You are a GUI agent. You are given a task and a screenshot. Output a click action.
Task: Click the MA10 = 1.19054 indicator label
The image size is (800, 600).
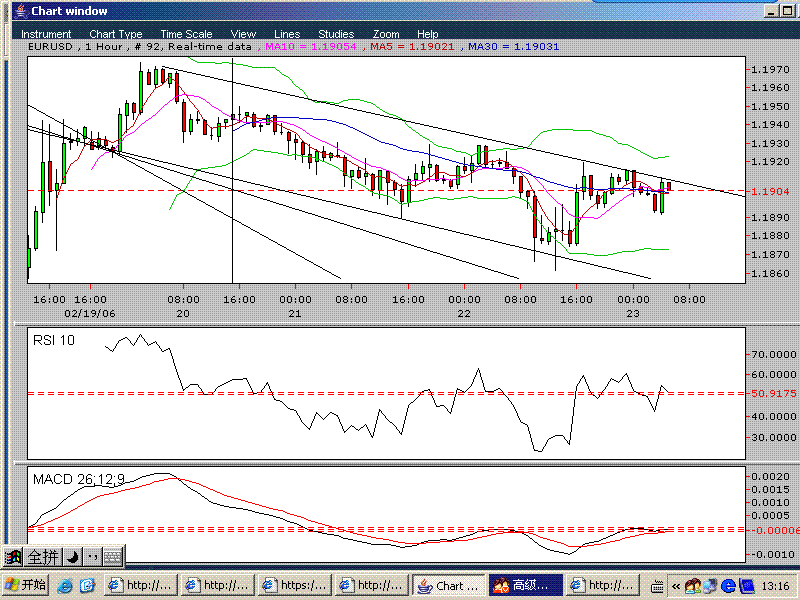pos(311,46)
